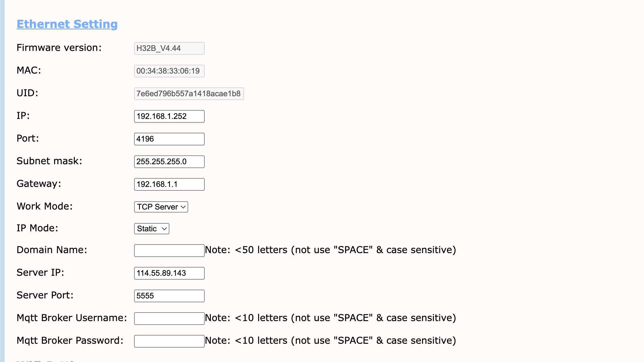The image size is (644, 362).
Task: Click the Domain Name note text
Action: click(x=330, y=250)
